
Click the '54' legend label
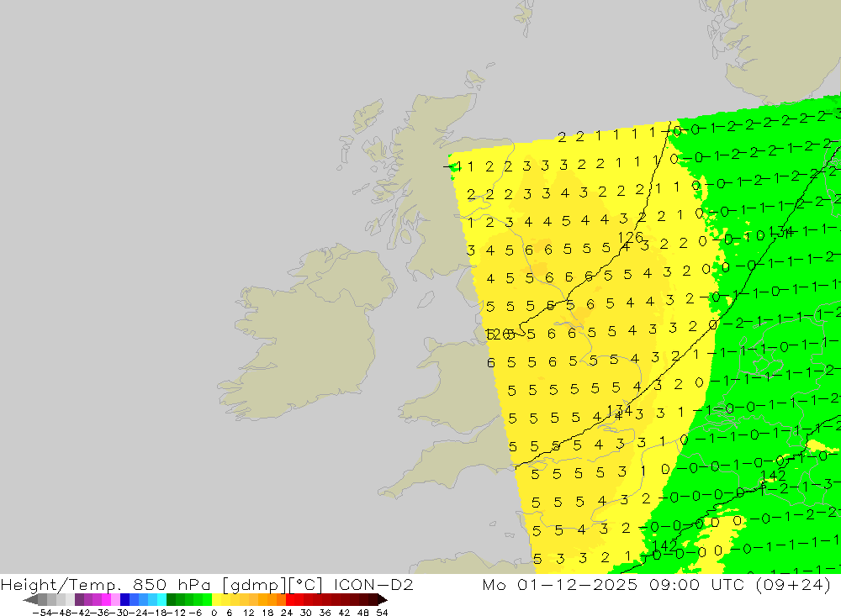(x=382, y=613)
